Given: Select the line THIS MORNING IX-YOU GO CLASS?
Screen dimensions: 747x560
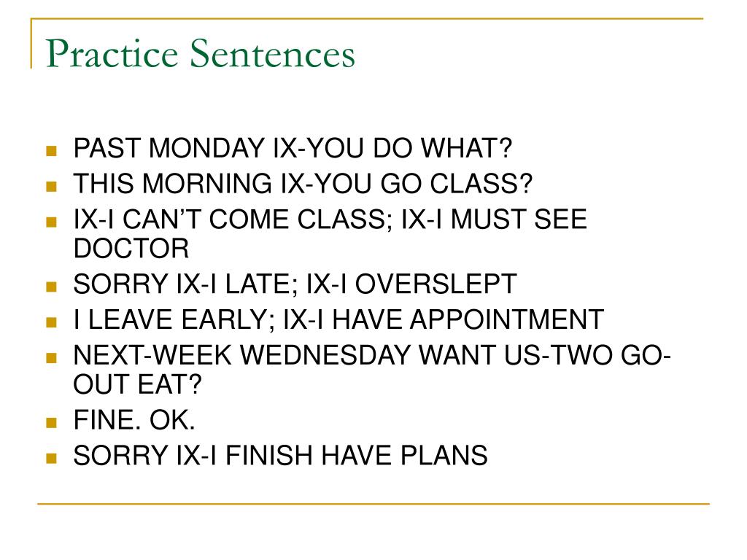Looking at the screenshot, I should point(303,184).
